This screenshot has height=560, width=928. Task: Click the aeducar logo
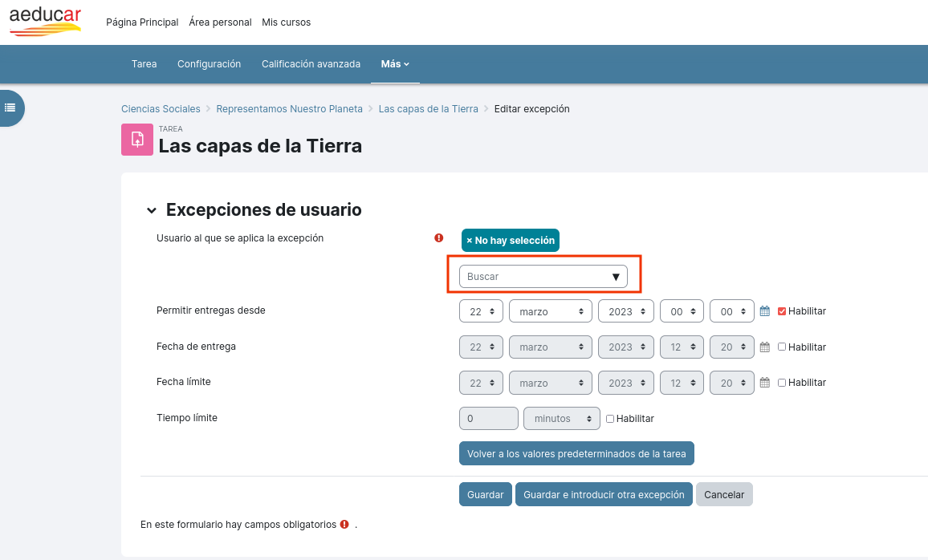pyautogui.click(x=45, y=22)
